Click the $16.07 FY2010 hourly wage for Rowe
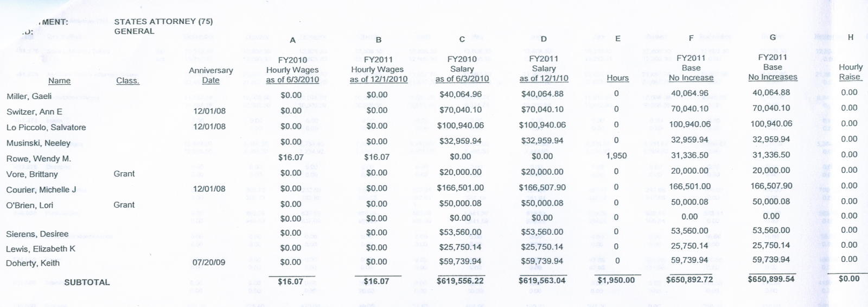The height and width of the screenshot is (307, 868). 291,157
